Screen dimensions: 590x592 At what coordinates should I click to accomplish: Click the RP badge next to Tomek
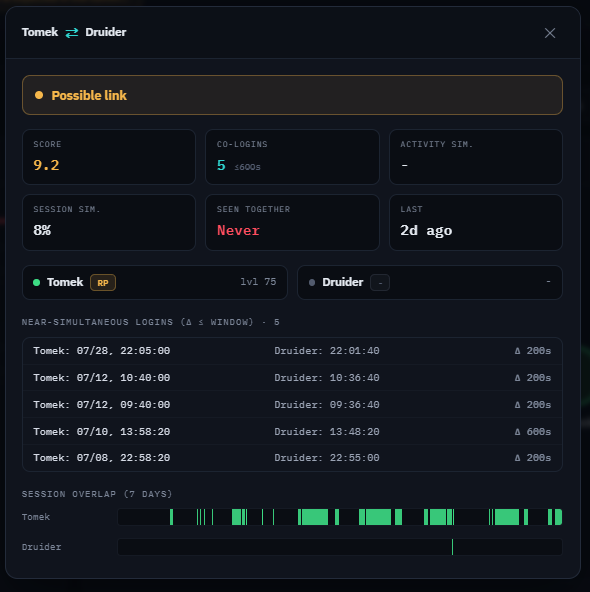[x=103, y=283]
